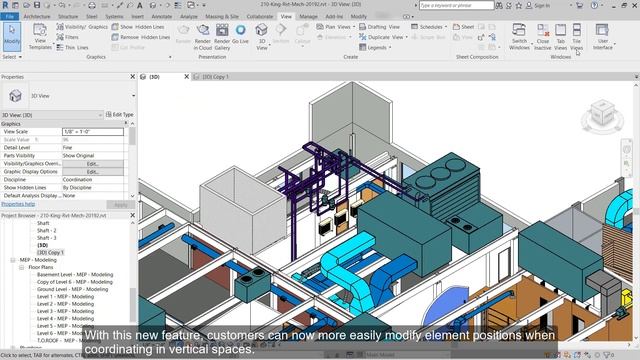Screen dimensions: 640x360
Task: Click the Switch Windows tool
Action: pos(519,37)
